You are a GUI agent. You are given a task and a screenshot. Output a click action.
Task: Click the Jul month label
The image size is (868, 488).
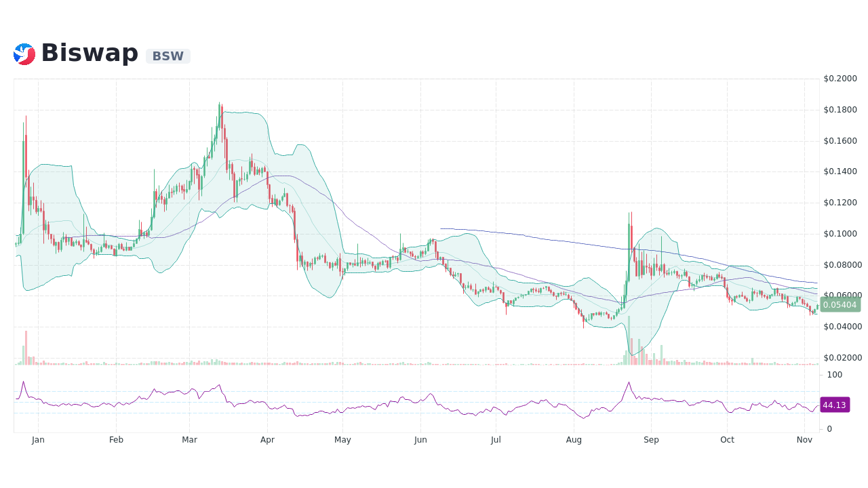click(x=496, y=440)
